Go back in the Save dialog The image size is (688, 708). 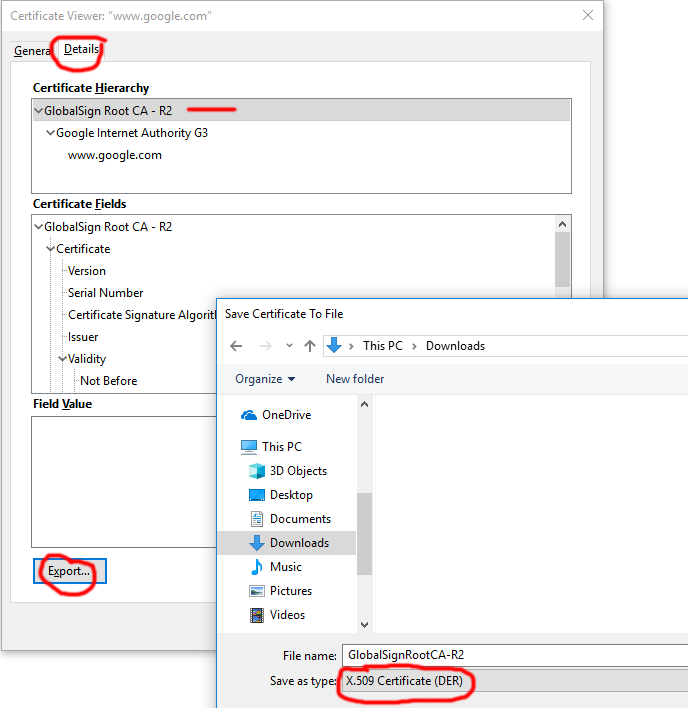click(236, 346)
